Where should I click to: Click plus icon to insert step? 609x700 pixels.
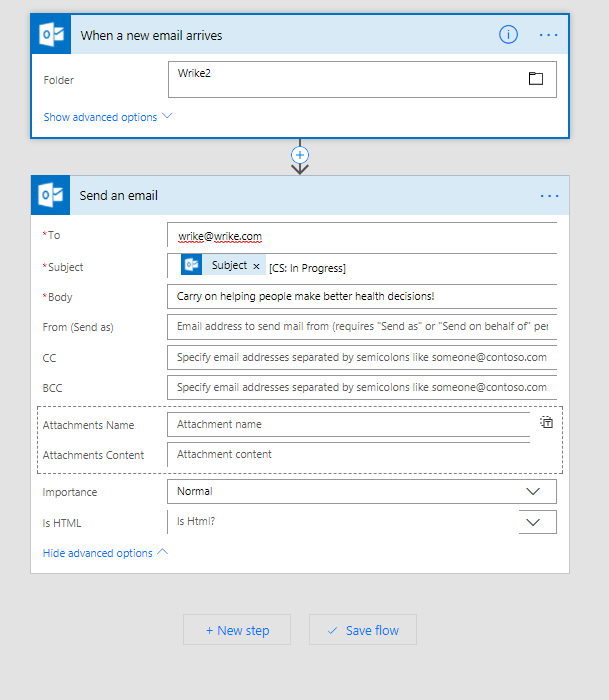pyautogui.click(x=299, y=155)
